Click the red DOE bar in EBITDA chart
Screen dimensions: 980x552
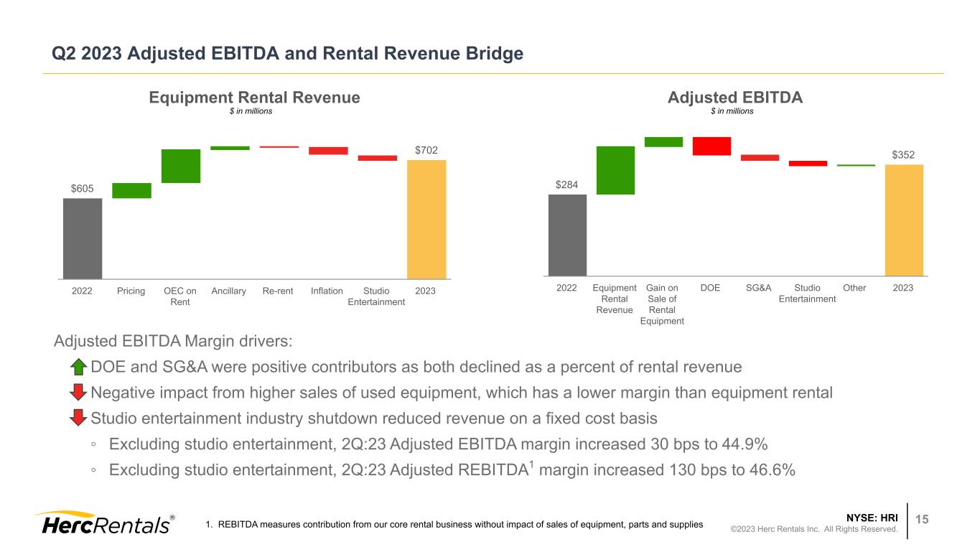coord(711,146)
